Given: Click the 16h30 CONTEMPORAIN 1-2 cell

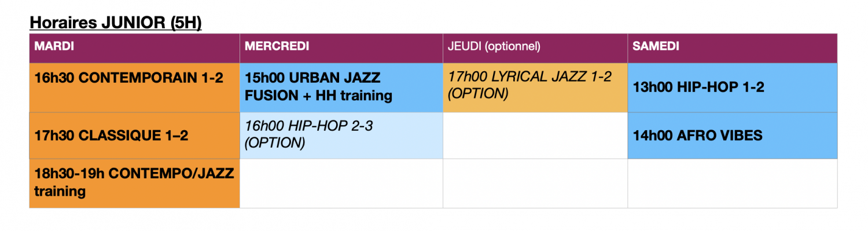Looking at the screenshot, I should 134,87.
